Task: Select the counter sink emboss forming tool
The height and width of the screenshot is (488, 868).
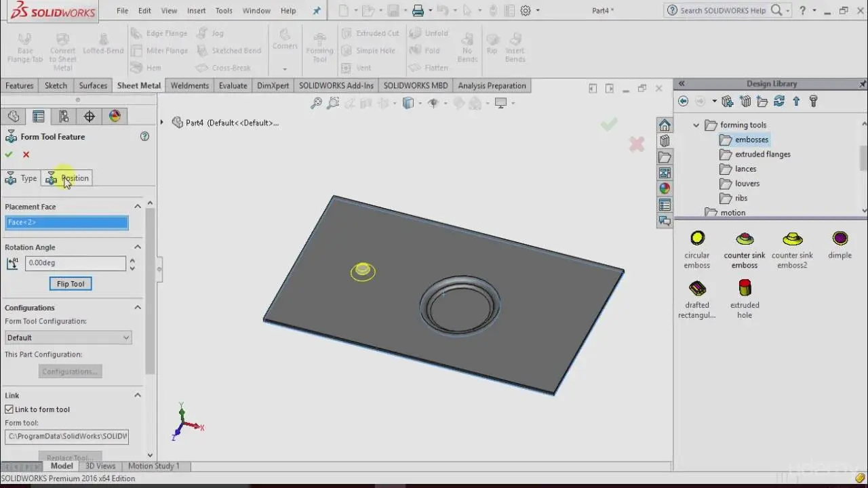Action: pyautogui.click(x=745, y=249)
